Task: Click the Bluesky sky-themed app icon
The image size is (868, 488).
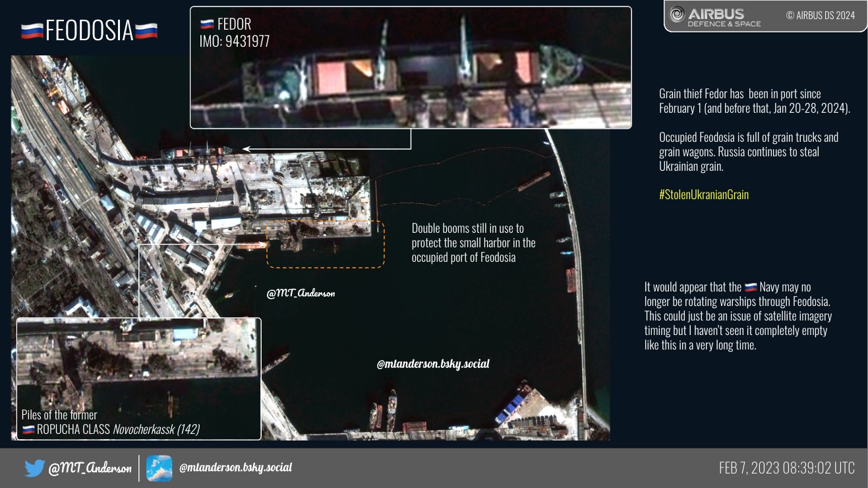Action: click(159, 468)
